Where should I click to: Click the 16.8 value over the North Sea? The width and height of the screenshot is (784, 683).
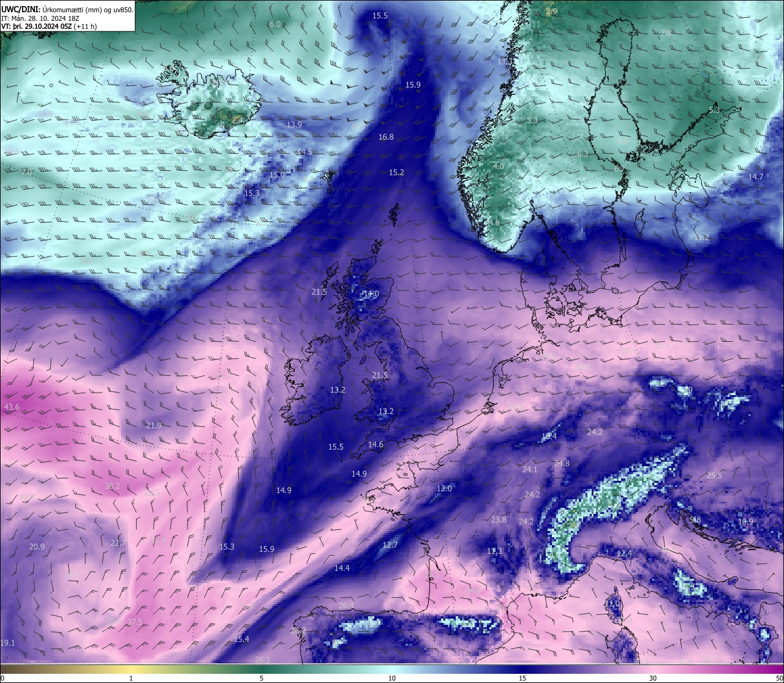[386, 137]
